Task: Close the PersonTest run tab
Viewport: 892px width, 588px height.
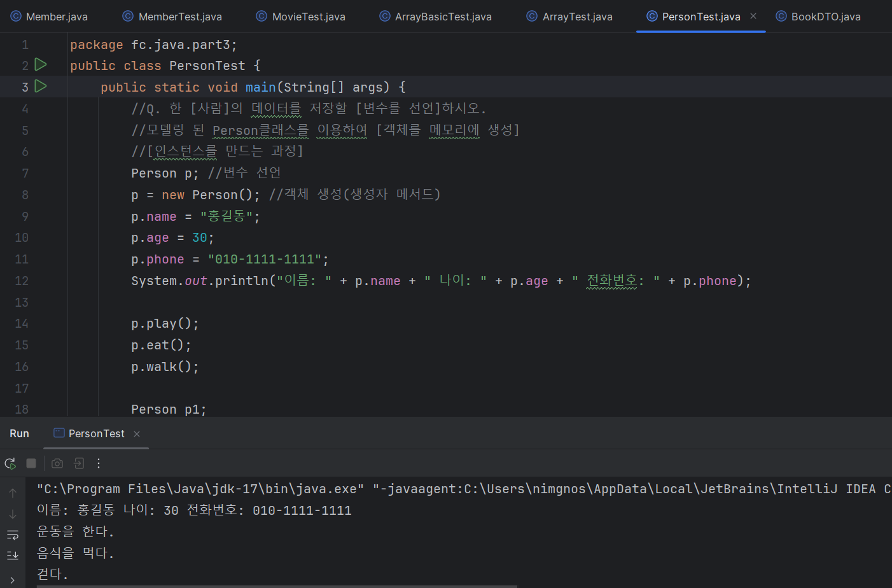Action: tap(137, 434)
